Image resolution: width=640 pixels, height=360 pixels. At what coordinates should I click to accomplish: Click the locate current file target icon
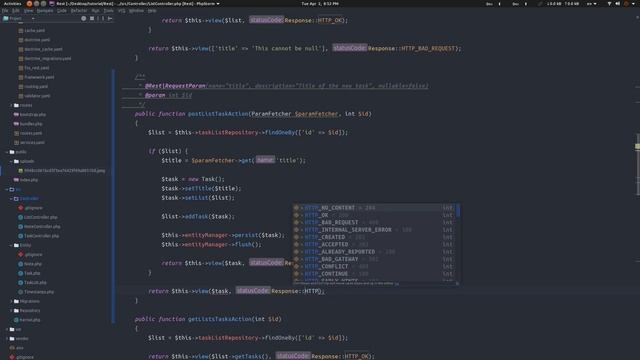(x=84, y=18)
